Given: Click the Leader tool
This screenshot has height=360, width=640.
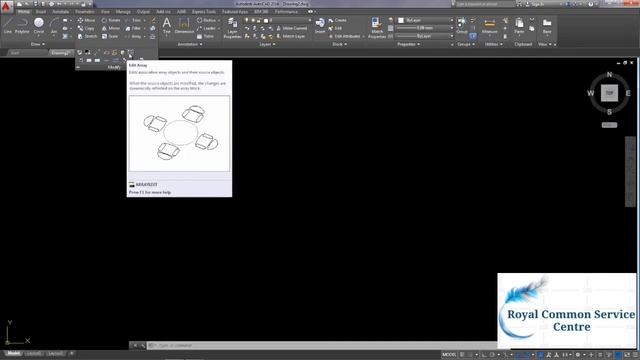Looking at the screenshot, I should (x=206, y=28).
